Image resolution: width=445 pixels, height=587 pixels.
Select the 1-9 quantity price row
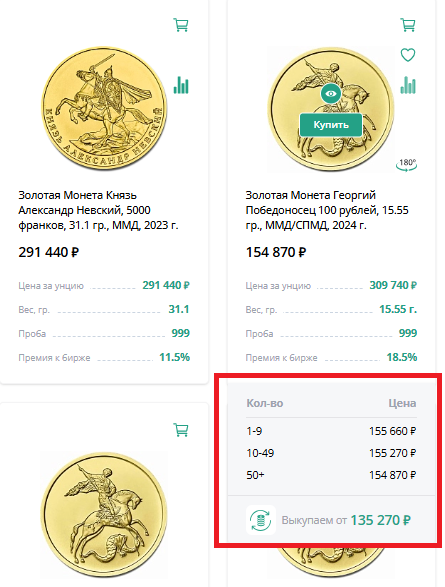click(331, 431)
